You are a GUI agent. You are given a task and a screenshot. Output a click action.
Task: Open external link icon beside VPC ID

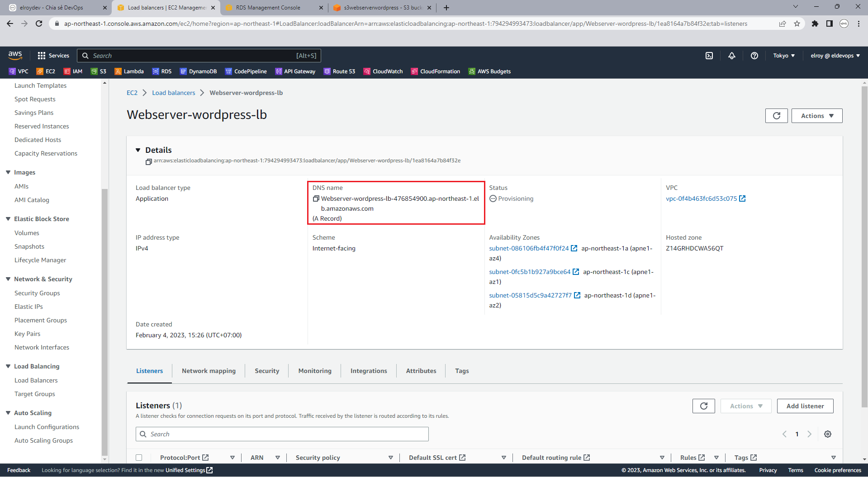coord(742,198)
